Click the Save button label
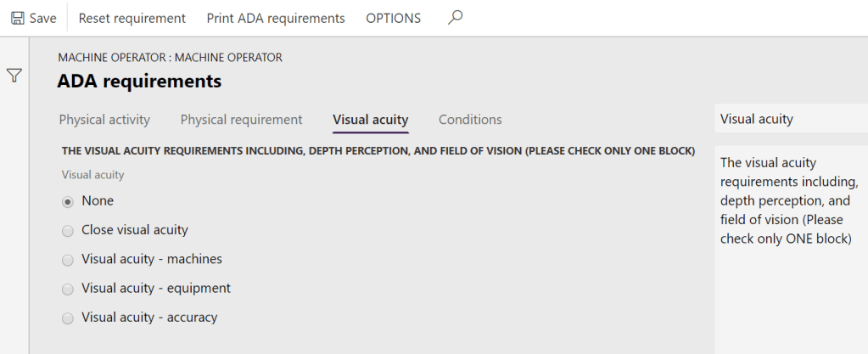 pyautogui.click(x=42, y=18)
